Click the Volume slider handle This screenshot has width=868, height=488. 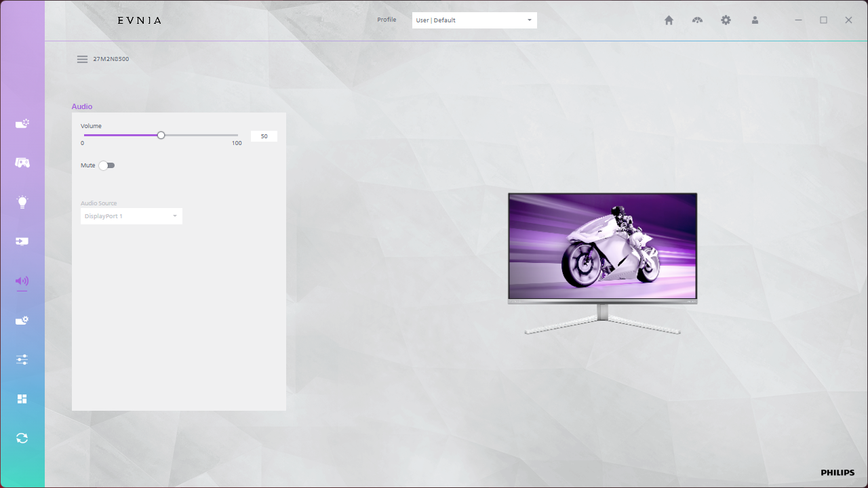coord(161,135)
